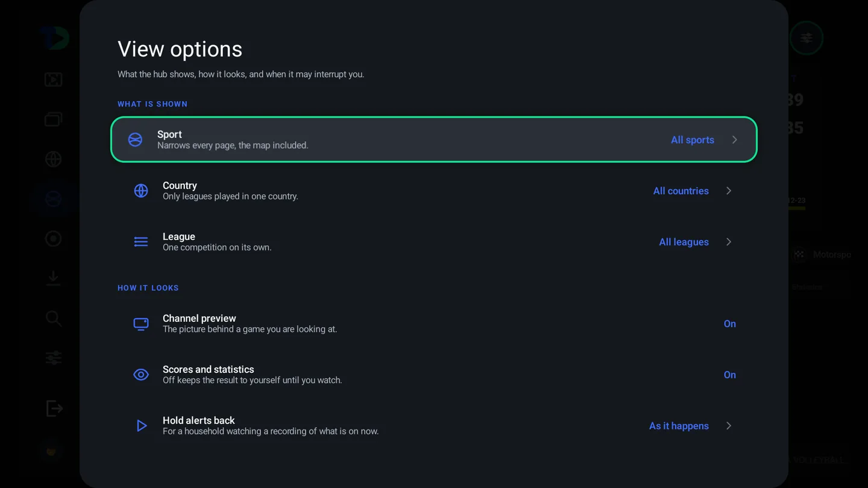Open the sliders settings sidebar icon

pos(54,358)
